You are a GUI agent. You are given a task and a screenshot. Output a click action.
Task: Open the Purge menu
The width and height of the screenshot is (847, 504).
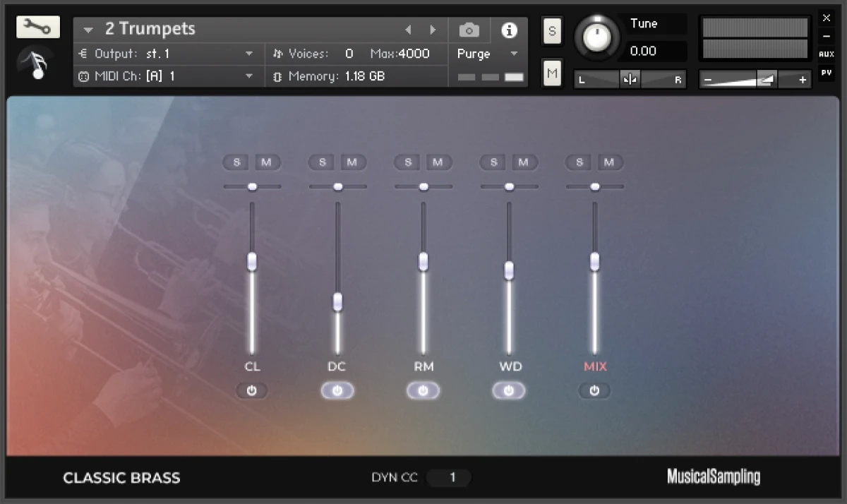488,54
